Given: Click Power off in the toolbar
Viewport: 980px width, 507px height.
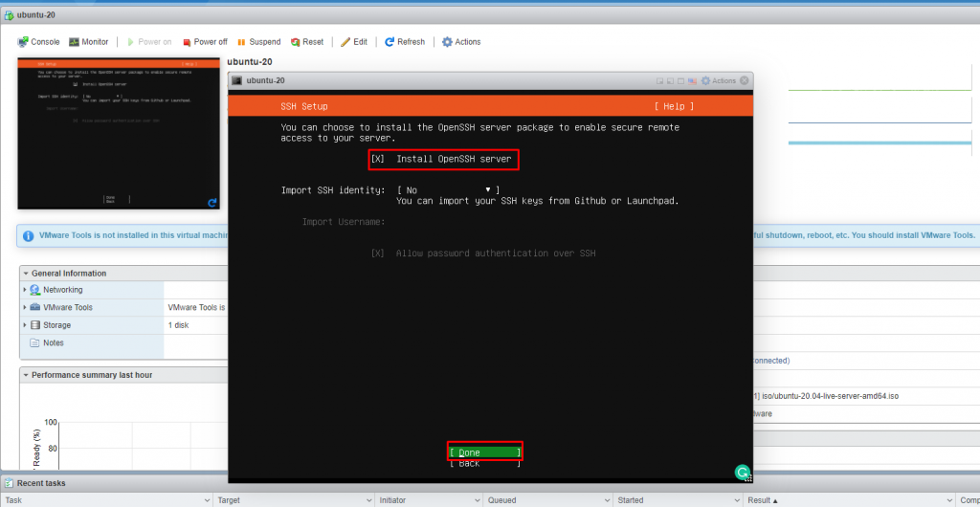Looking at the screenshot, I should pyautogui.click(x=204, y=42).
